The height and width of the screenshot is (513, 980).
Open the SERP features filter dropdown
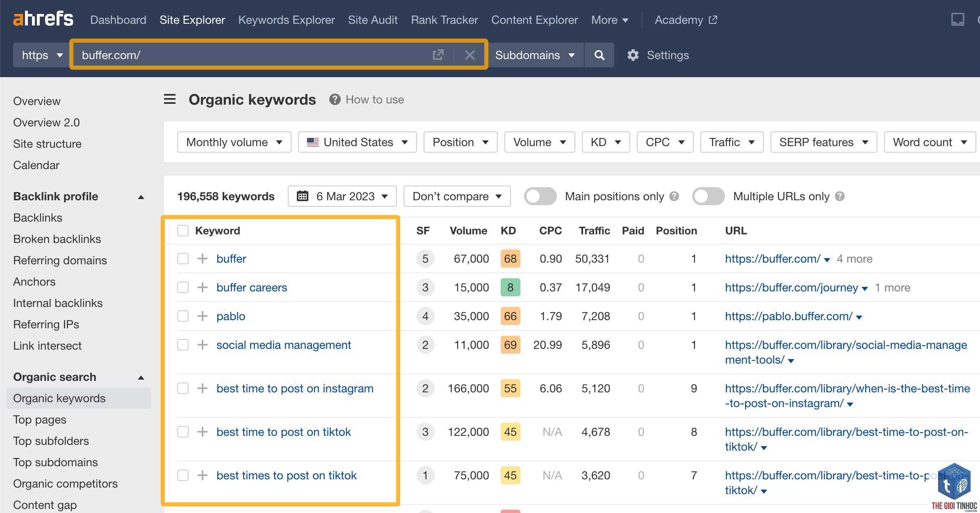click(823, 142)
